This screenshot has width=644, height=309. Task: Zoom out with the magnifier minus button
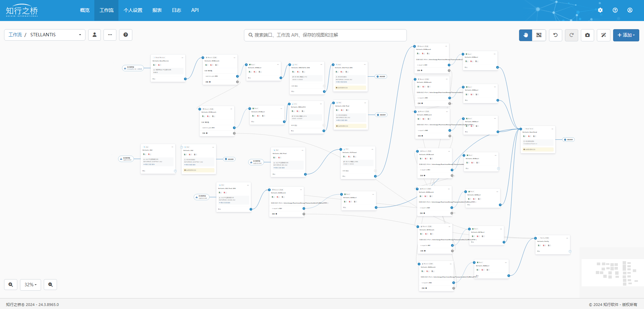pyautogui.click(x=51, y=285)
